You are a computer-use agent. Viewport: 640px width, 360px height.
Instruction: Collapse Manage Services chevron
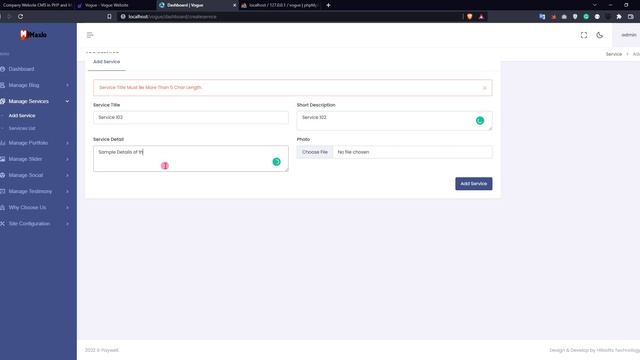click(x=67, y=101)
